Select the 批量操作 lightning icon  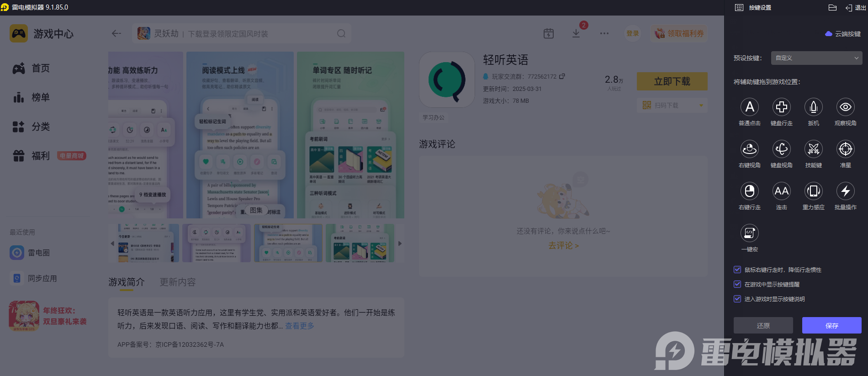(846, 191)
